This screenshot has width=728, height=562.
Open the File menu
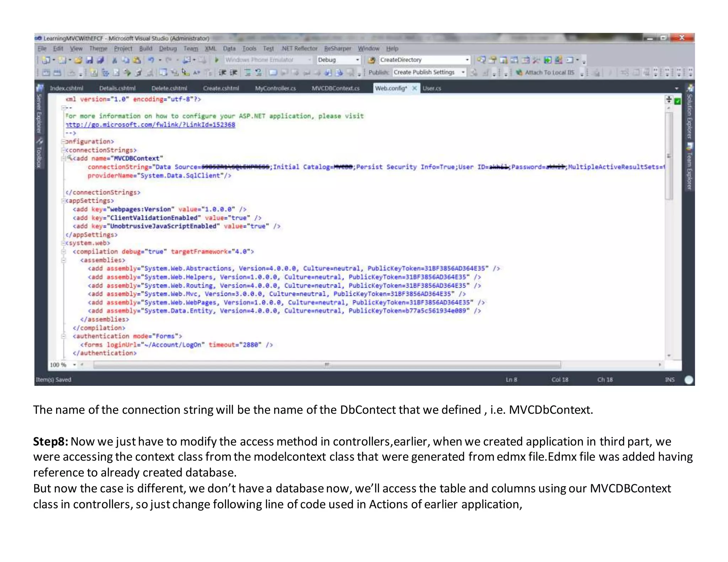[42, 49]
